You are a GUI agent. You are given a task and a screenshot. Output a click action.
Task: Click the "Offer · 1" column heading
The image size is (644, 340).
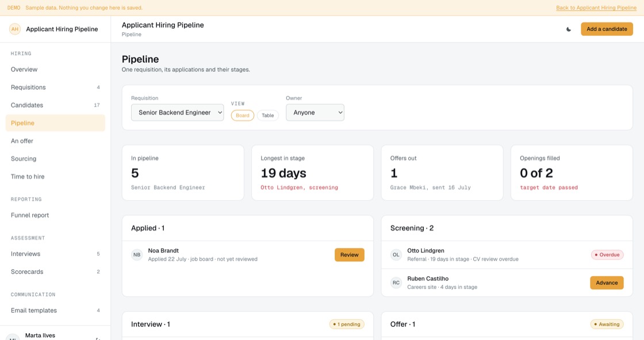coord(402,324)
